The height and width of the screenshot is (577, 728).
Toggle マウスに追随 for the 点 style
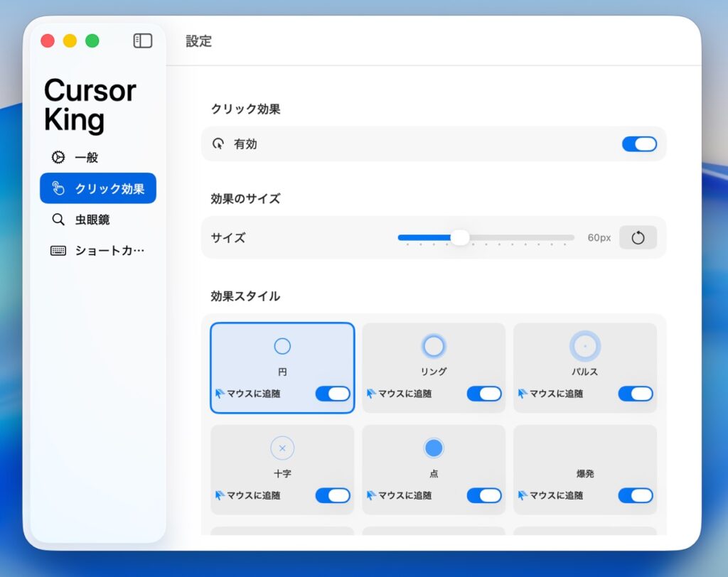coord(484,495)
